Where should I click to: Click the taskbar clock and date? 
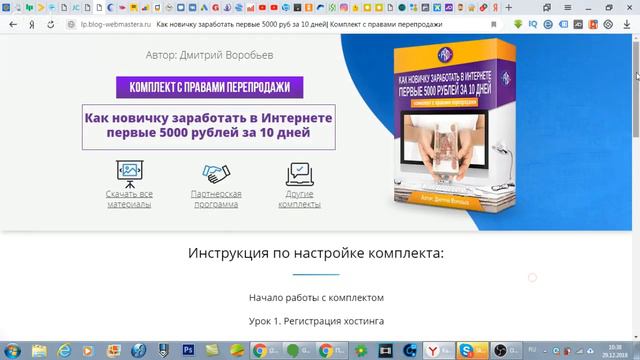[x=615, y=351]
